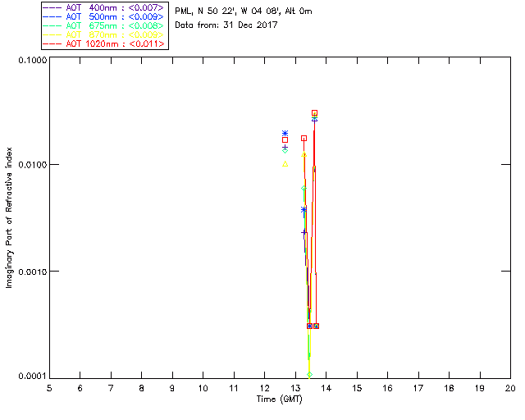Viewport: 525px width, 420px height.
Task: Click the 'AOT 675nm : <0.008>' legend entry
Action: pos(104,25)
